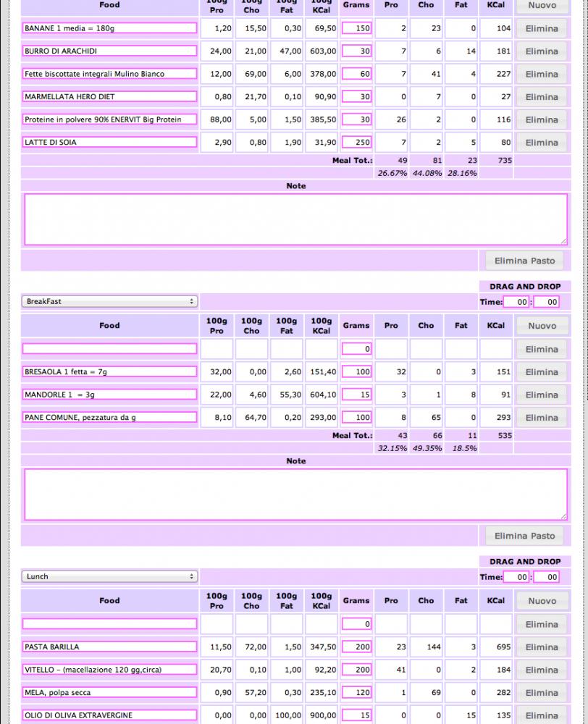Click Elimina for PANE COMUNE
Screen dimensions: 588x724
542,418
